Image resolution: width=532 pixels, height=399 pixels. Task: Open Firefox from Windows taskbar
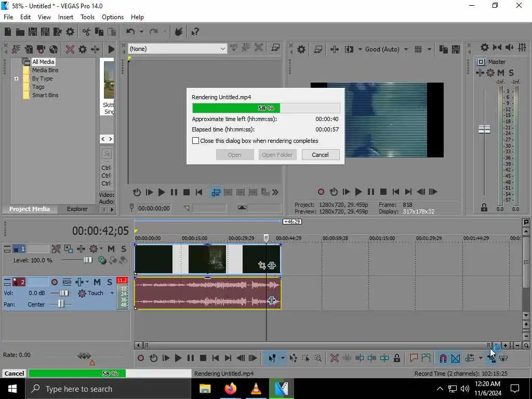pyautogui.click(x=231, y=389)
